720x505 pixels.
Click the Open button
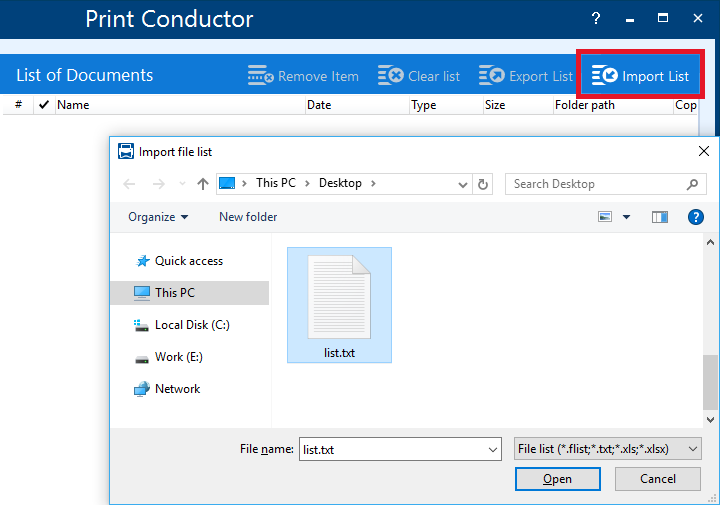[x=557, y=479]
